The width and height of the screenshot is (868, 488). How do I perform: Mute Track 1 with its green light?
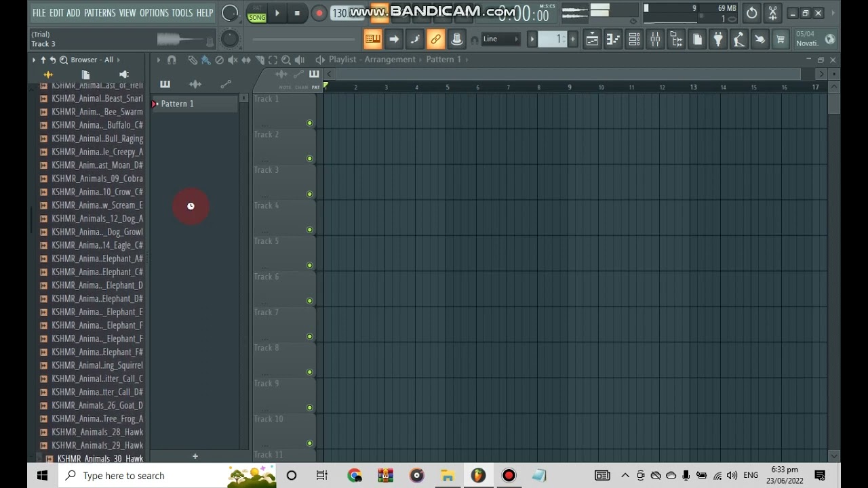tap(310, 123)
